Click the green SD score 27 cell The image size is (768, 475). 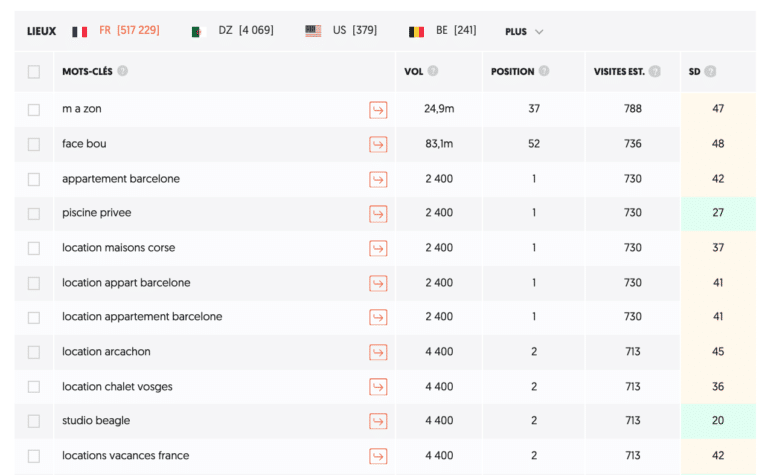click(718, 213)
